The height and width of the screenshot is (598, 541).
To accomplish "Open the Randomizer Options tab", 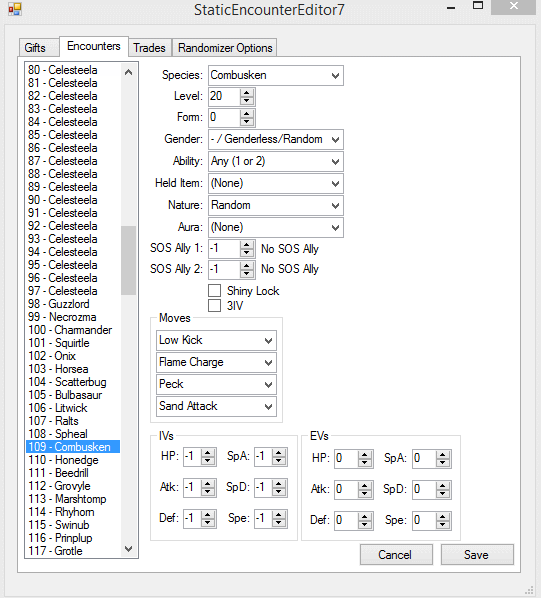I will (225, 48).
